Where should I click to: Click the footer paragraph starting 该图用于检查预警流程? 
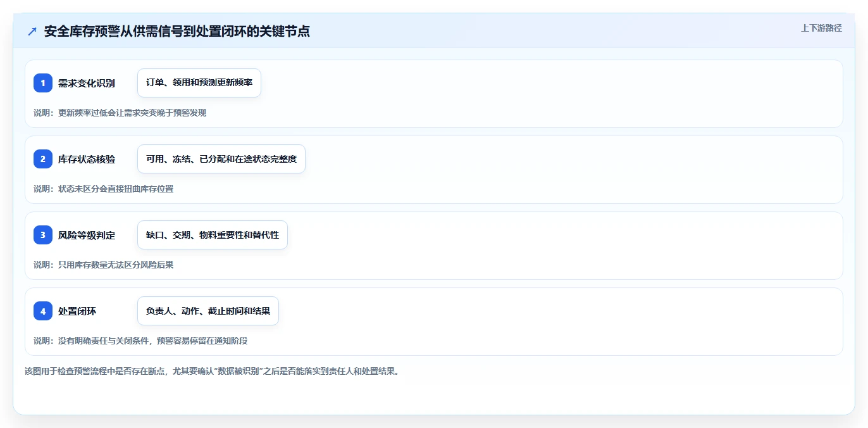[212, 371]
